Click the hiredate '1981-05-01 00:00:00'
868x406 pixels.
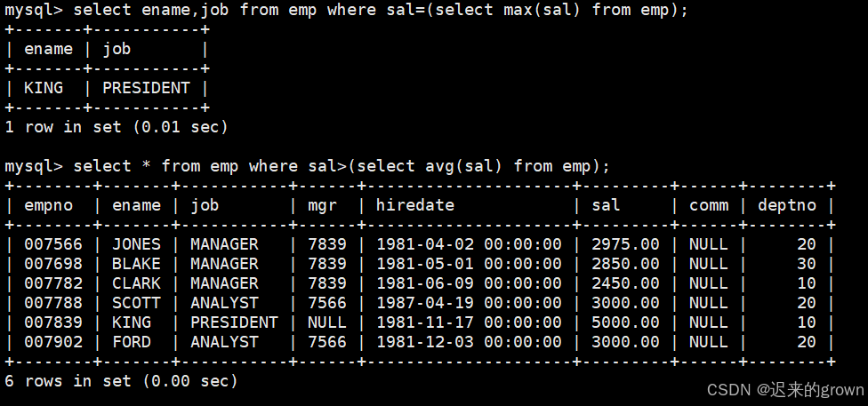click(469, 264)
